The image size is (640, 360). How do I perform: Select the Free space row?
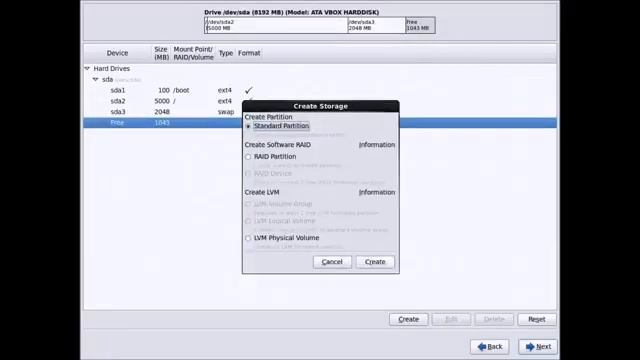(x=320, y=123)
